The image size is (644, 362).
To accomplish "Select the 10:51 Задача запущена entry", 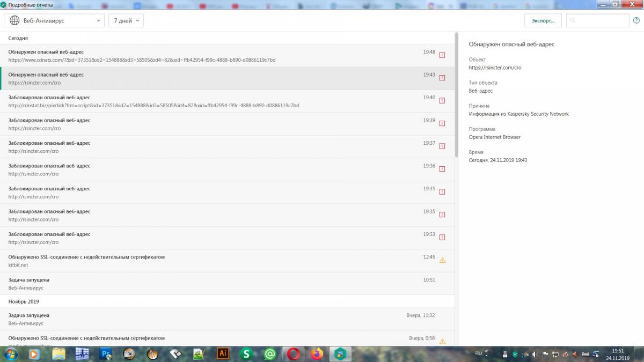I will coord(215,284).
